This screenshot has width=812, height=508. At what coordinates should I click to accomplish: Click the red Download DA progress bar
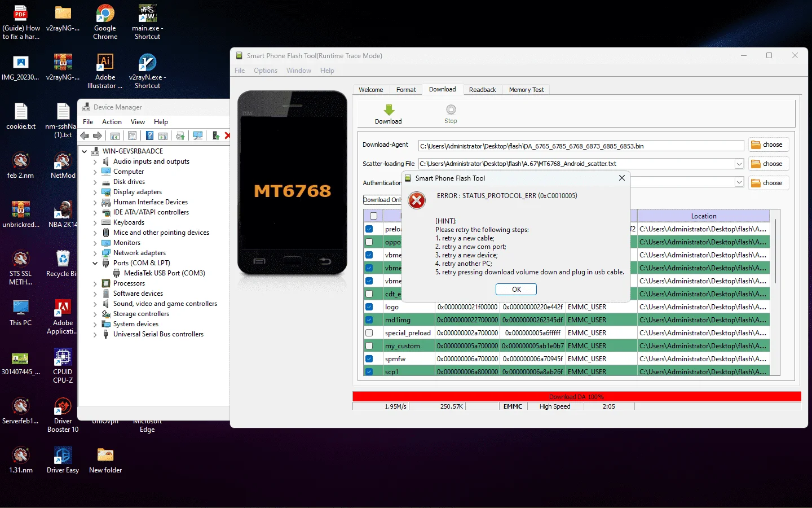(x=577, y=397)
